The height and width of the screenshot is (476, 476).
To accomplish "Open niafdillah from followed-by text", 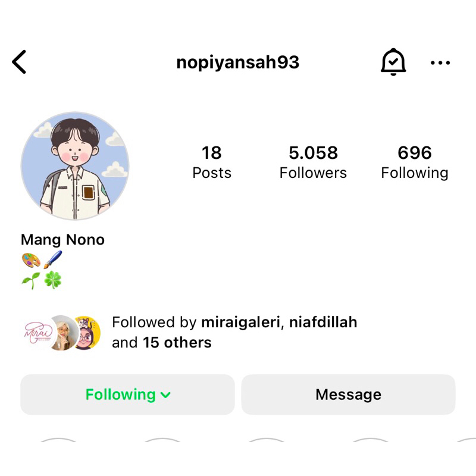I will pyautogui.click(x=323, y=322).
